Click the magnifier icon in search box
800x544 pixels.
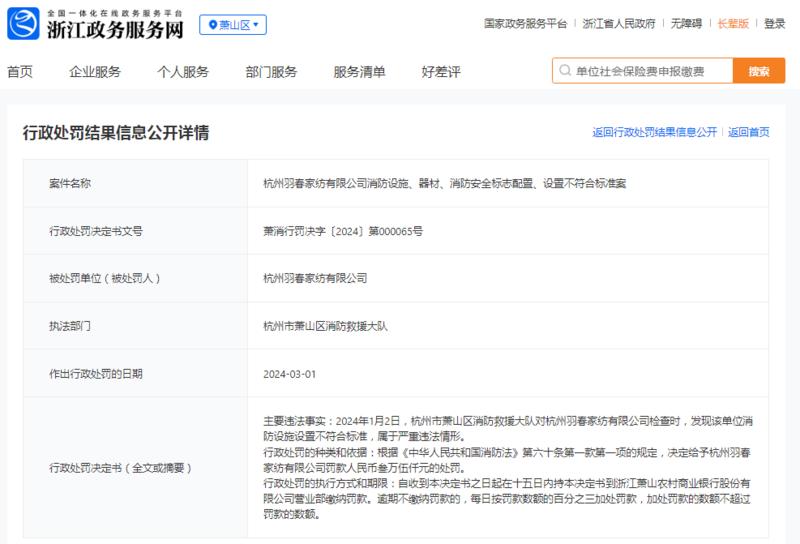coord(565,70)
